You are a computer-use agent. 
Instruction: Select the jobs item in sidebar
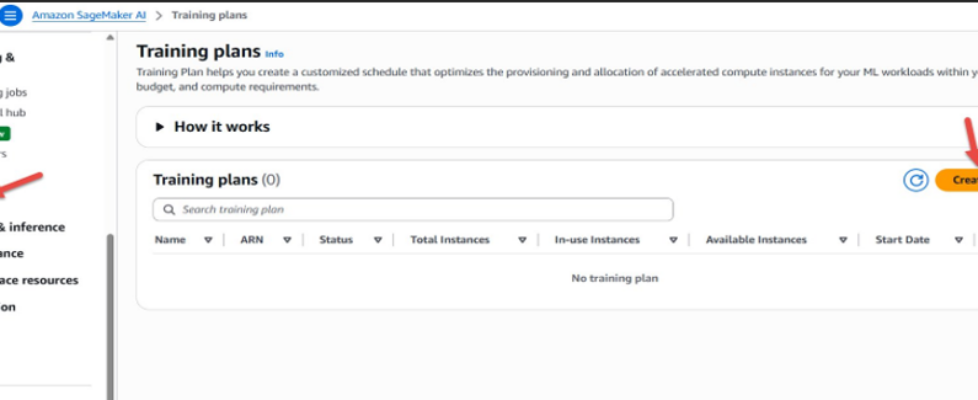click(x=15, y=90)
